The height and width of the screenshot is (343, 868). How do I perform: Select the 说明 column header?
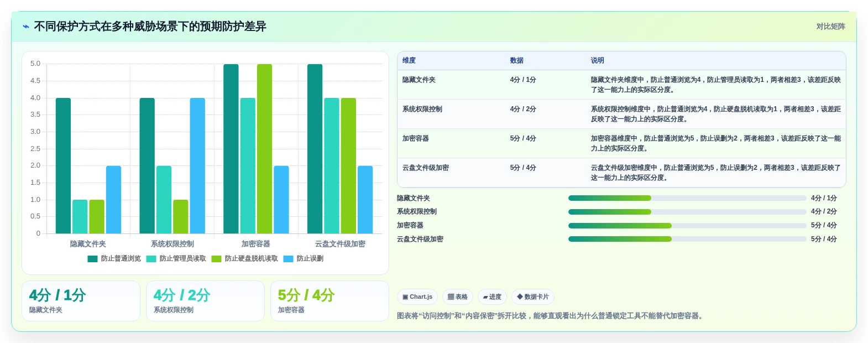click(x=598, y=60)
